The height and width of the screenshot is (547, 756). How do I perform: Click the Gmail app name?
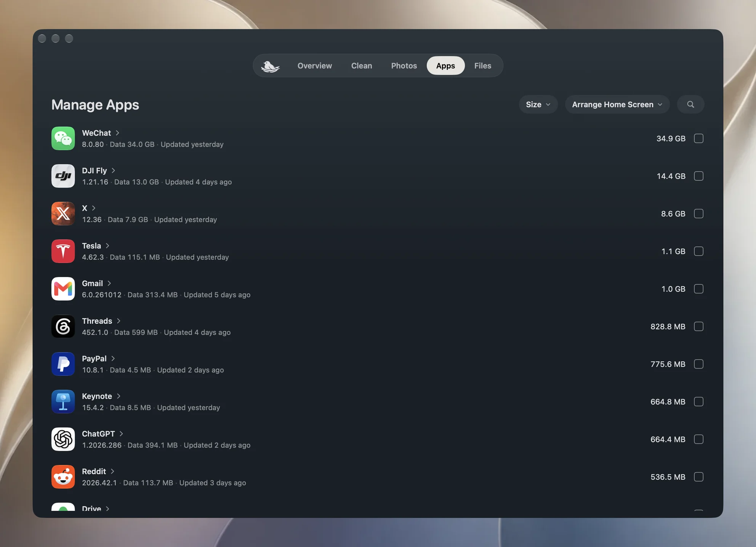93,283
